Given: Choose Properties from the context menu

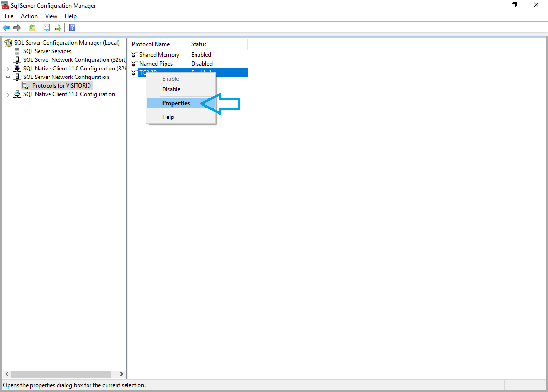Looking at the screenshot, I should click(176, 103).
